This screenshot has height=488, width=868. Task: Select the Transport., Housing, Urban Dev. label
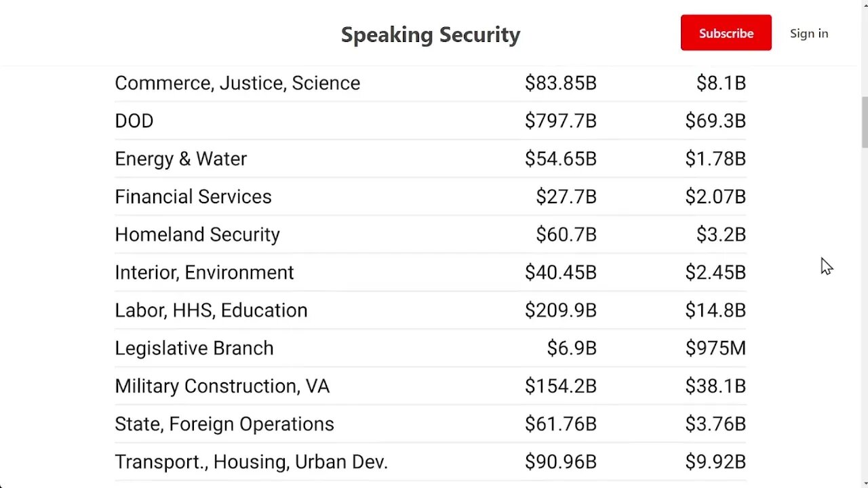click(251, 462)
